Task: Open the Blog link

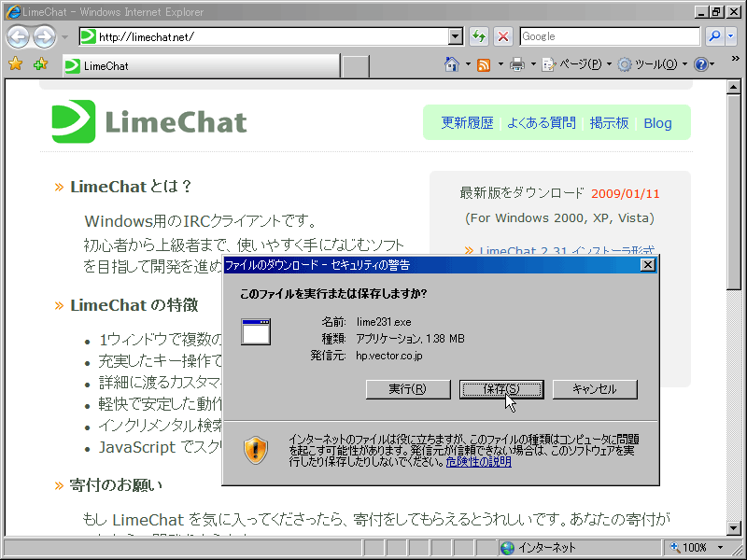Action: [x=657, y=123]
